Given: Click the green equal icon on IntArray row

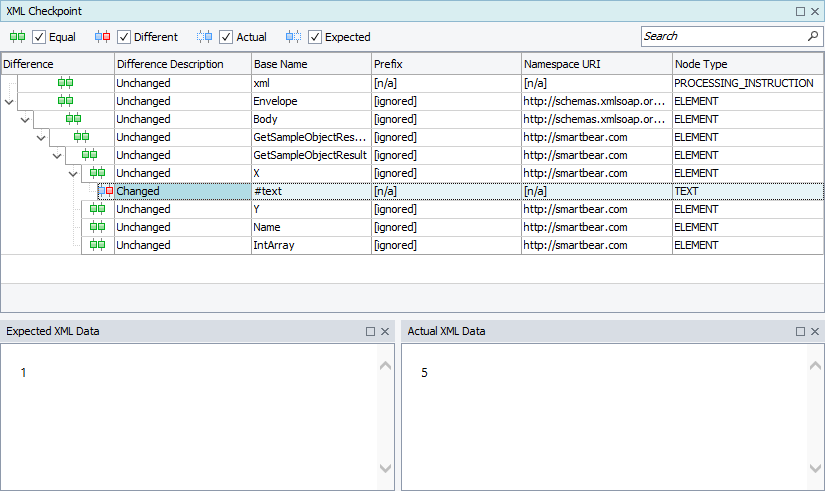Looking at the screenshot, I should click(x=97, y=245).
